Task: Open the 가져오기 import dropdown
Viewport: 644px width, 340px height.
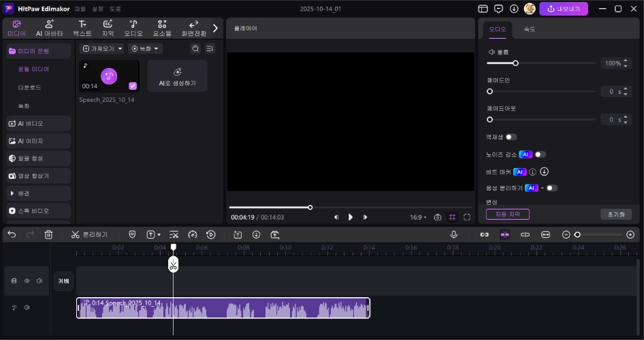Action: pos(102,49)
